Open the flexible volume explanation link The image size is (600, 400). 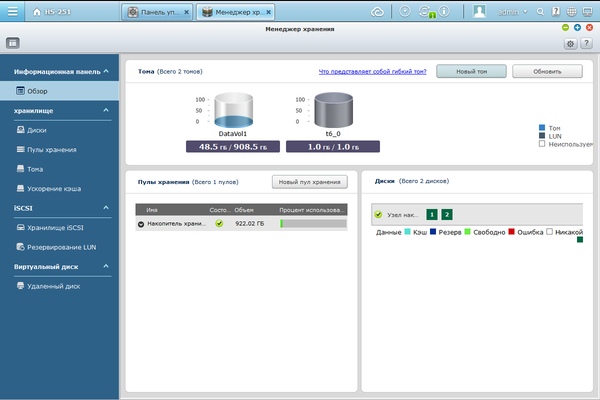pyautogui.click(x=372, y=72)
